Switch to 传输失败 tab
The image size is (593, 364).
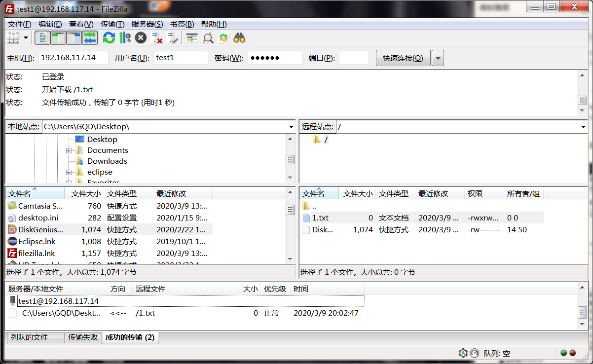pos(83,337)
